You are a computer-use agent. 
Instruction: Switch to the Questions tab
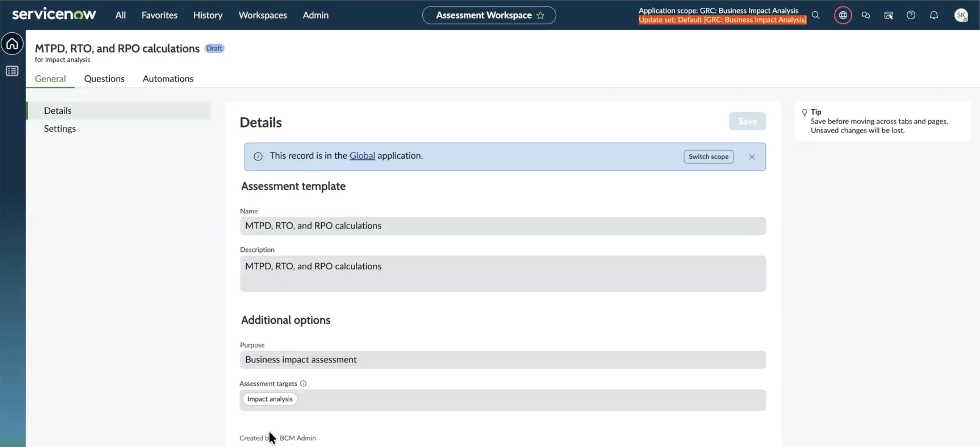coord(104,79)
